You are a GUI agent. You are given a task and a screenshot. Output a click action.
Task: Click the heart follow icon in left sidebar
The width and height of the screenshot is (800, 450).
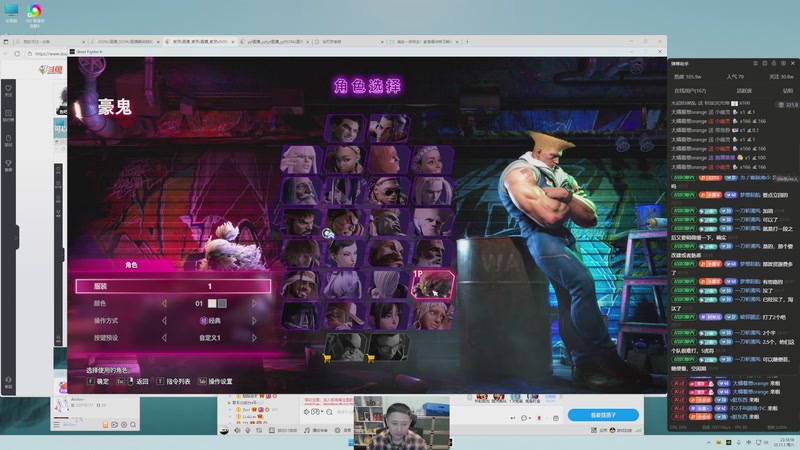tap(9, 89)
